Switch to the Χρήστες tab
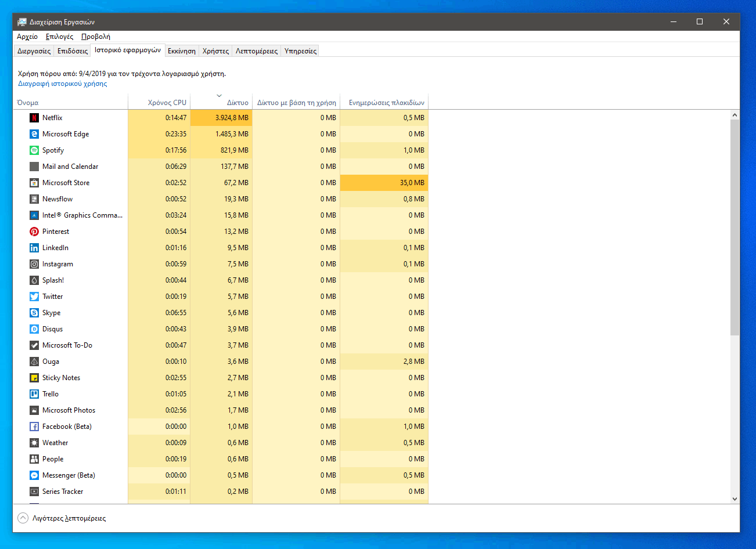 point(215,51)
